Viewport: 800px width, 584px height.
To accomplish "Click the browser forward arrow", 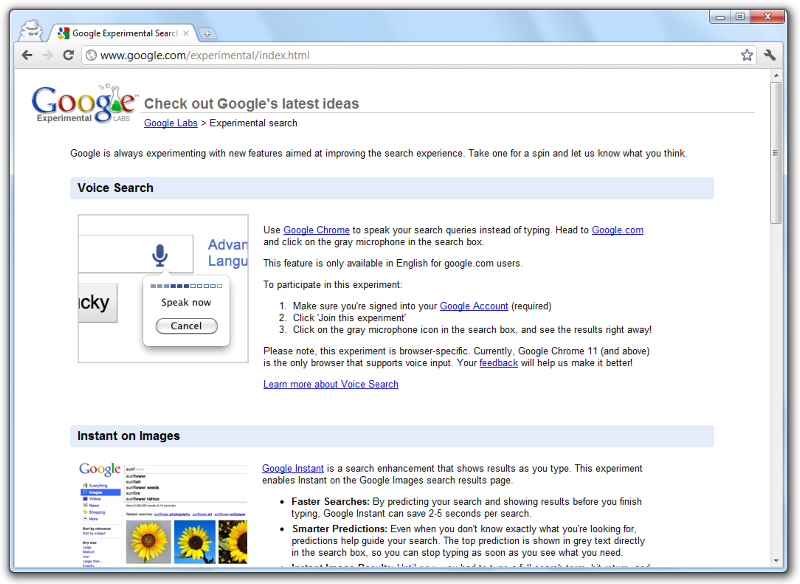I will point(47,55).
